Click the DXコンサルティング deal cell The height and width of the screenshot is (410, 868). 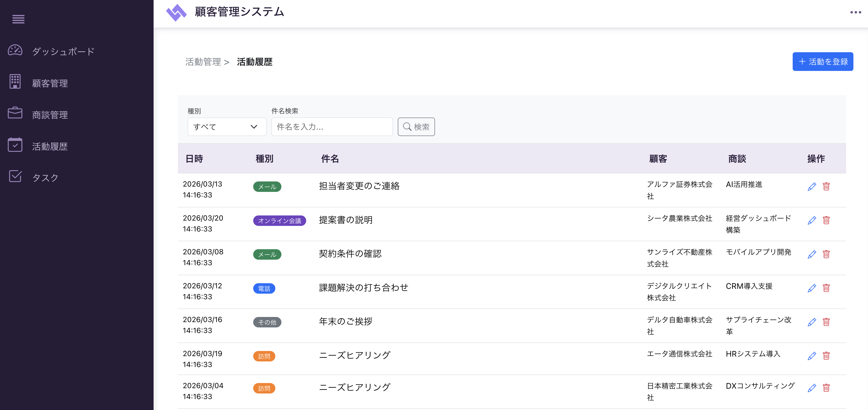(760, 386)
